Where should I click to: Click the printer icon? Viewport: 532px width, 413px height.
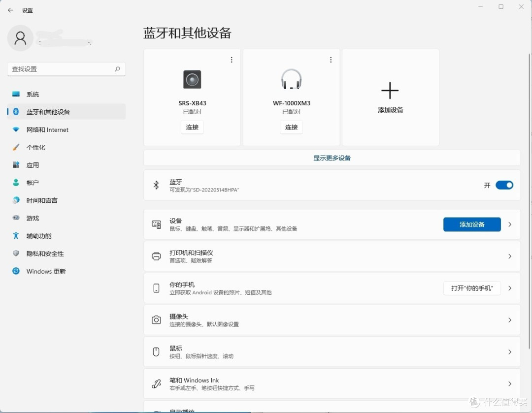[156, 256]
